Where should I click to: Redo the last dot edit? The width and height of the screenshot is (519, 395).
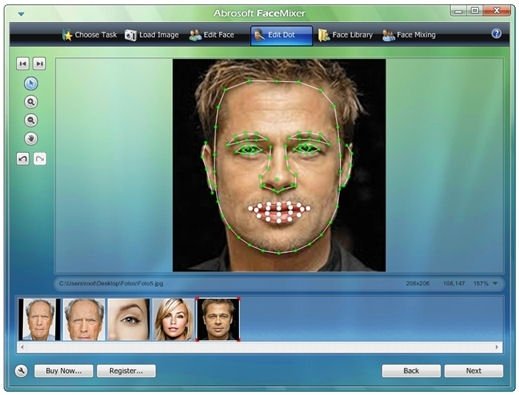tap(40, 159)
